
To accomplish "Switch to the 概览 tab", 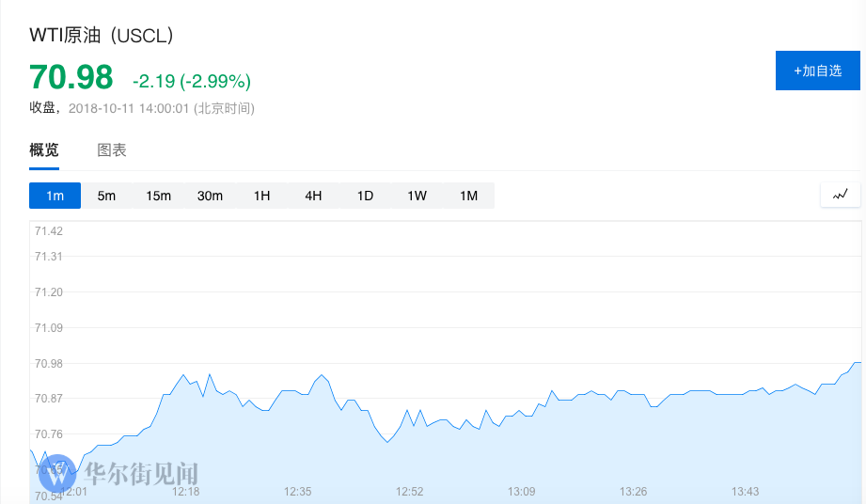I will coord(44,150).
